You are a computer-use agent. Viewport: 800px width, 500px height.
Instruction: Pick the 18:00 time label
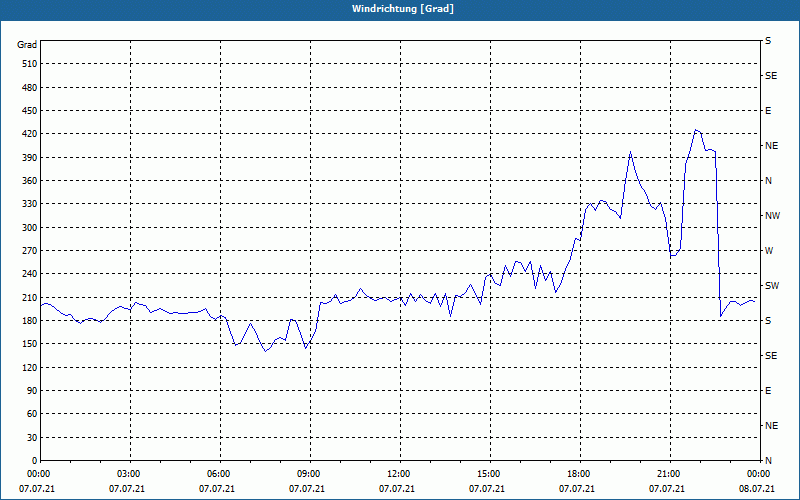[579, 474]
